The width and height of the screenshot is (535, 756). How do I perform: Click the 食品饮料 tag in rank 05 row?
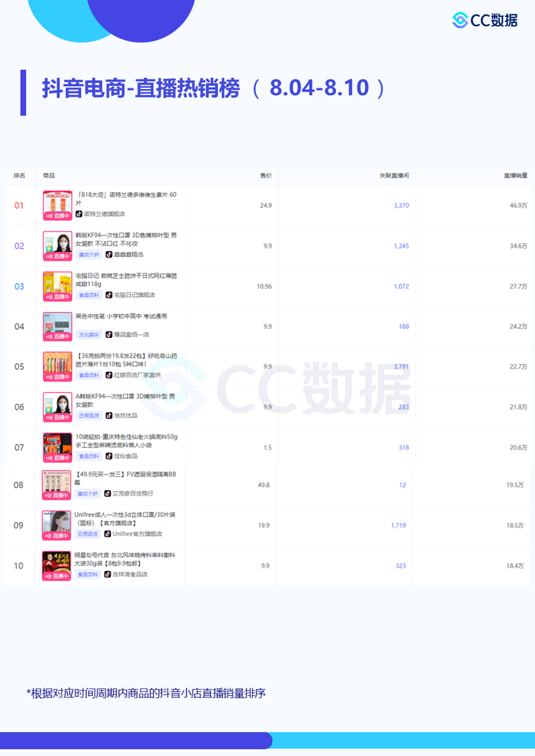88,374
